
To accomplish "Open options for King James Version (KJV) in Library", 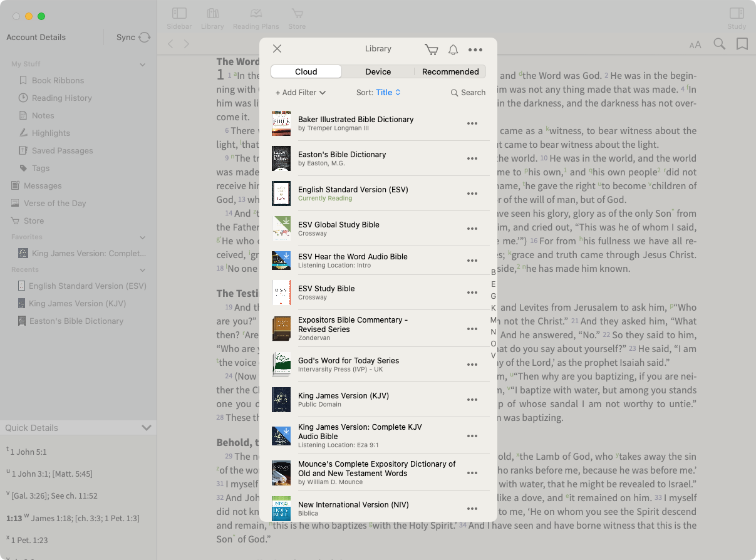I will pos(473,400).
